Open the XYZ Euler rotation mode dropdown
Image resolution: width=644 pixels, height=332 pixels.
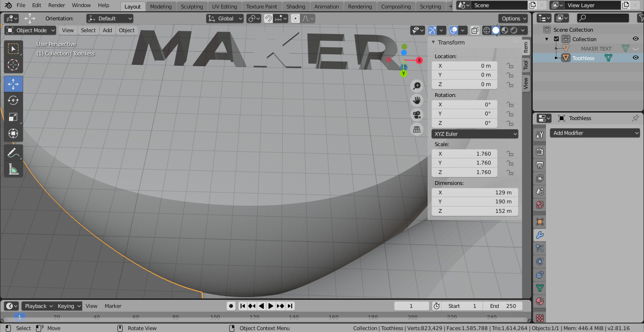pyautogui.click(x=475, y=134)
